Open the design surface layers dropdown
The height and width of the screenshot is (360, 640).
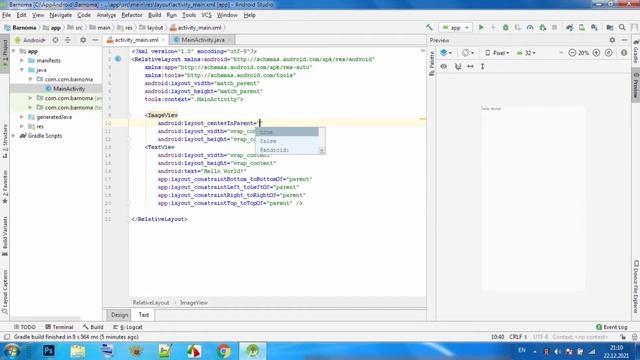[x=446, y=53]
